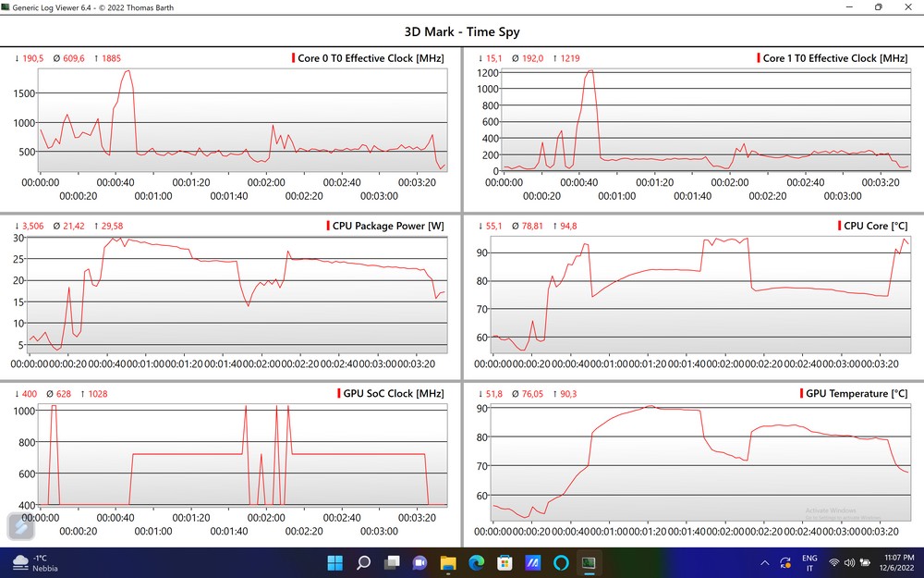Click the volume speaker icon in the tray
The height and width of the screenshot is (578, 924).
click(x=849, y=562)
